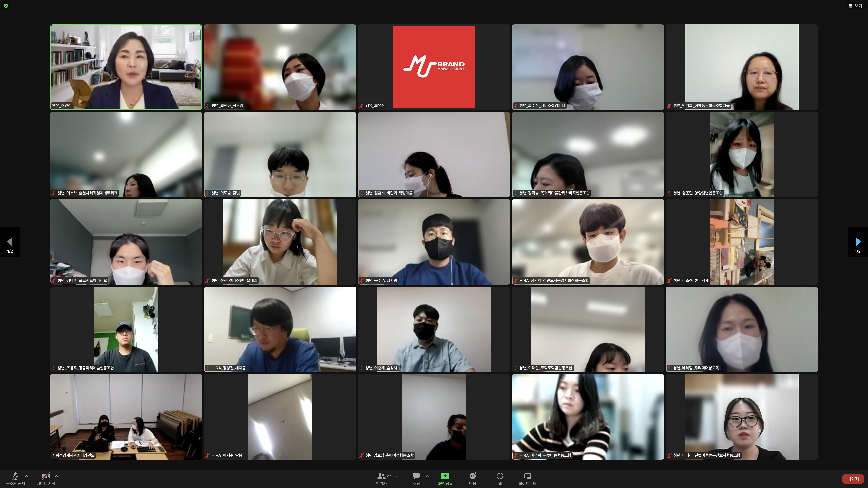Image resolution: width=868 pixels, height=488 pixels.
Task: Click the green encryption shield icon
Action: tap(6, 6)
